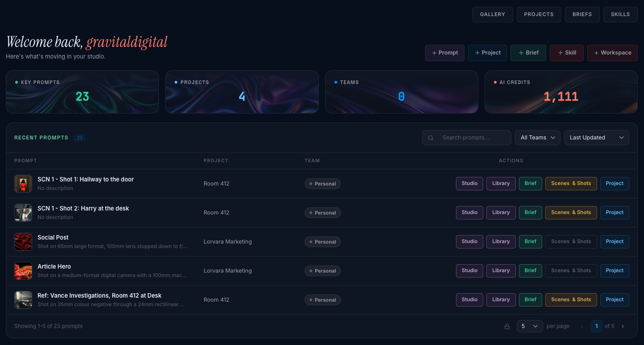Create a new Skill

click(x=567, y=53)
